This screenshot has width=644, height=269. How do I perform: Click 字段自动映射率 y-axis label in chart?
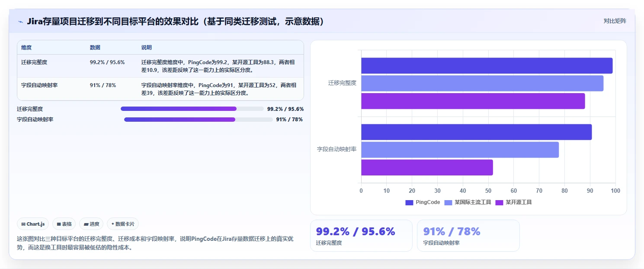tap(337, 149)
